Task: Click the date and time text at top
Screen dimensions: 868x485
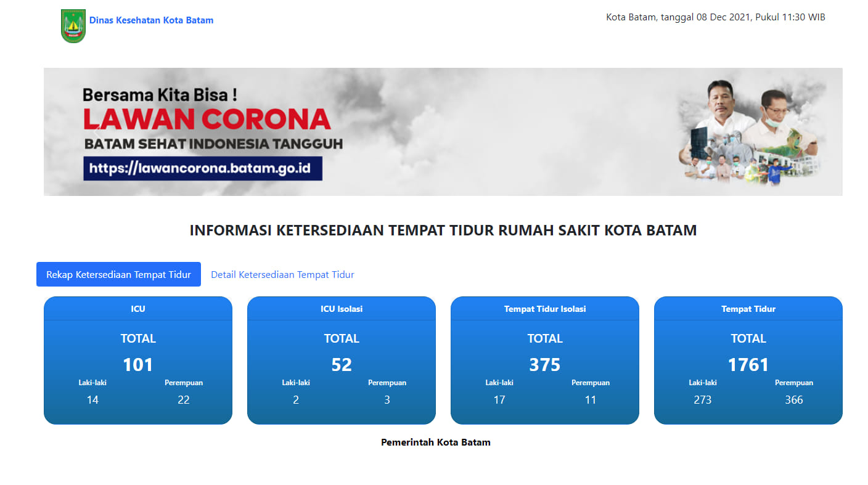Action: coord(716,17)
